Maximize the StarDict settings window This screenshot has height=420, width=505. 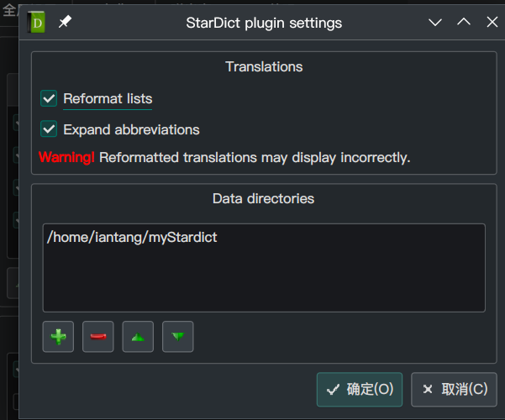point(463,23)
